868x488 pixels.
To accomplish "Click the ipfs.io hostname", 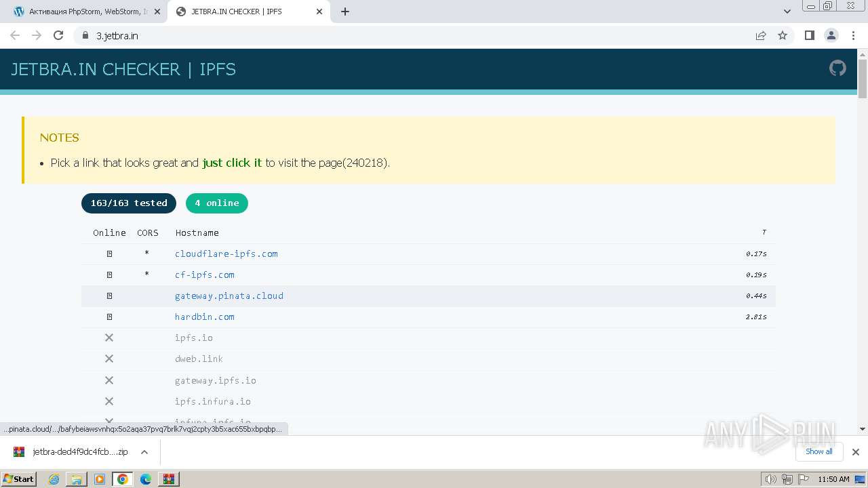I will [194, 338].
